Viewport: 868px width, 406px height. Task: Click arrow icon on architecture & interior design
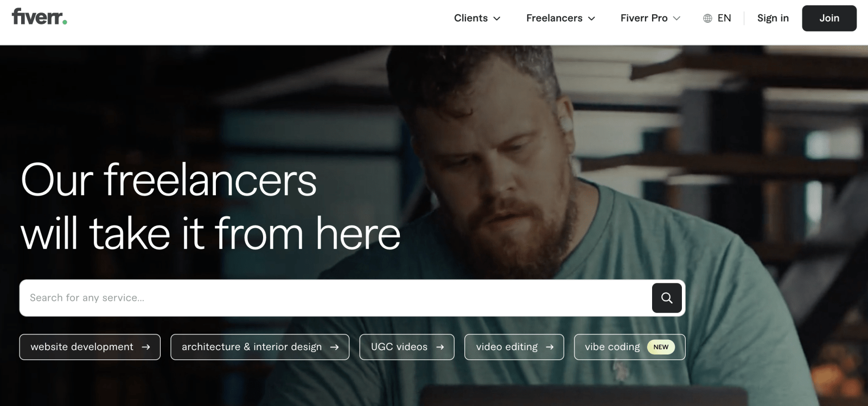[334, 347]
